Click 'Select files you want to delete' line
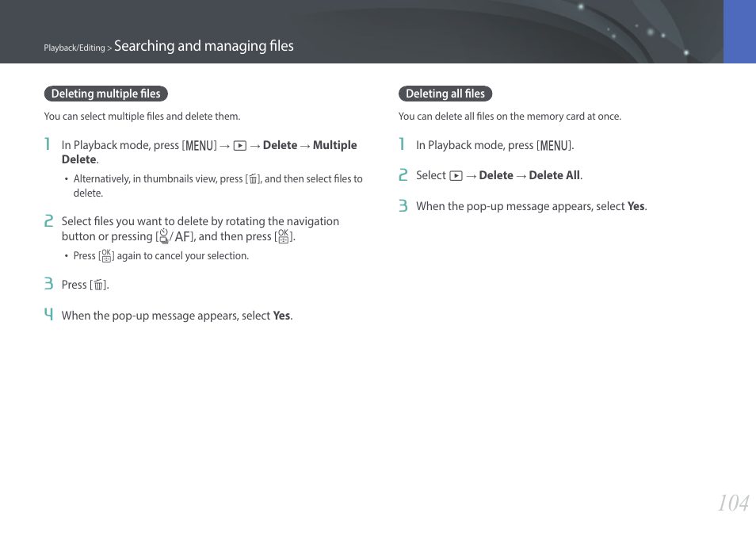Screen dimensions: 756x536 pyautogui.click(x=200, y=221)
